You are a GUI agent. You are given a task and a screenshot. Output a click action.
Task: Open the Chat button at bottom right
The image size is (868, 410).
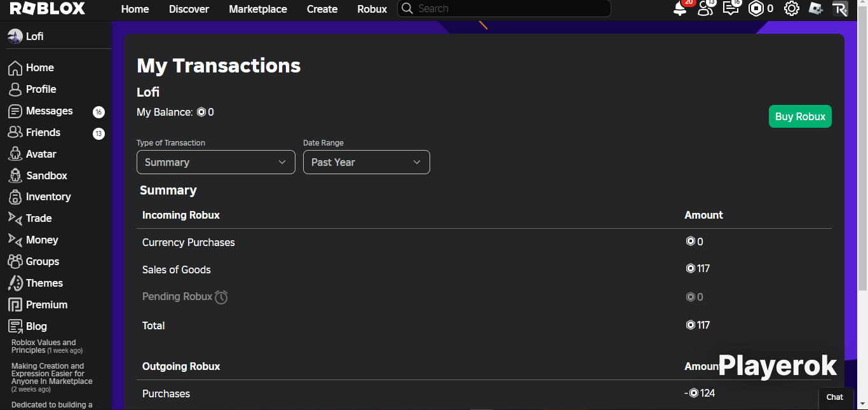coord(835,397)
